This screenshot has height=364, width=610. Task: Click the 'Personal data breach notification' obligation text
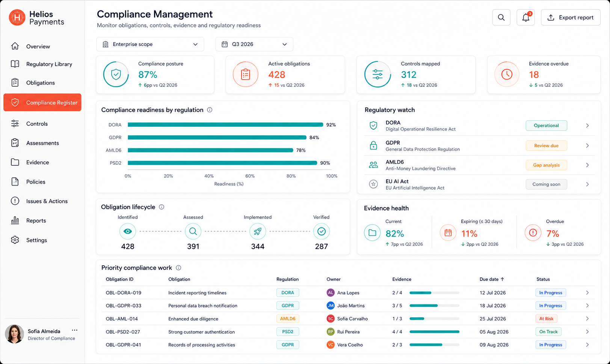point(203,306)
